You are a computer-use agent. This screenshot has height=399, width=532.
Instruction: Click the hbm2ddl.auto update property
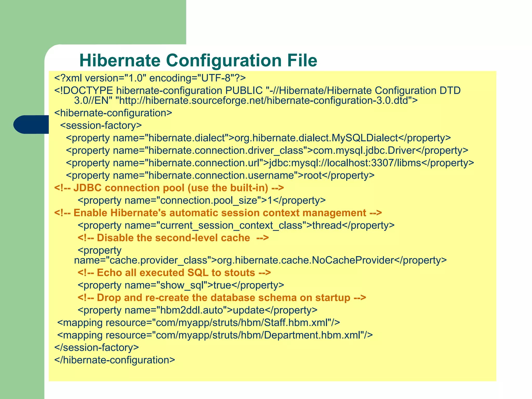coord(197,310)
